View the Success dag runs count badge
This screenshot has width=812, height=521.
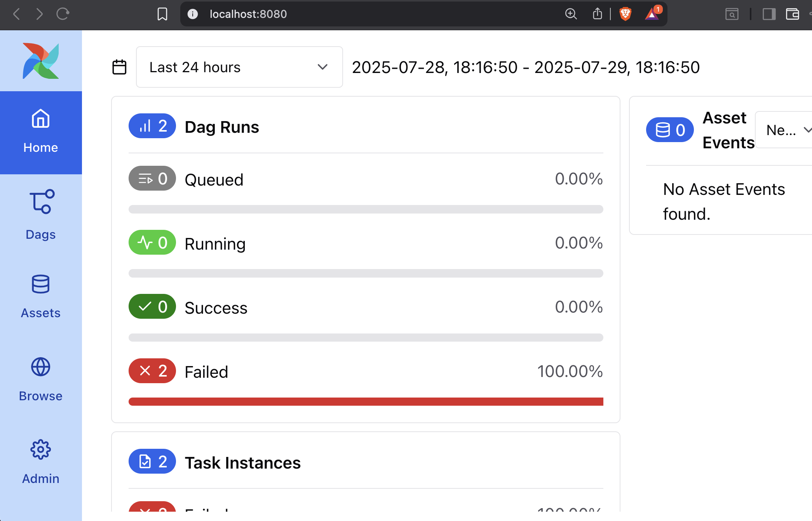152,307
